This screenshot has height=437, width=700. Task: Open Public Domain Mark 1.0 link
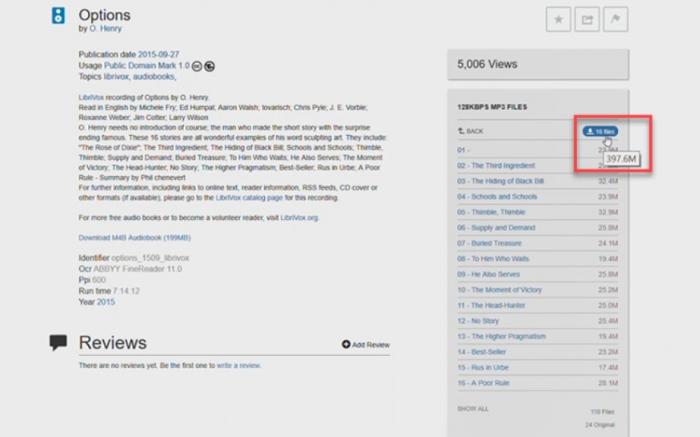coord(147,66)
